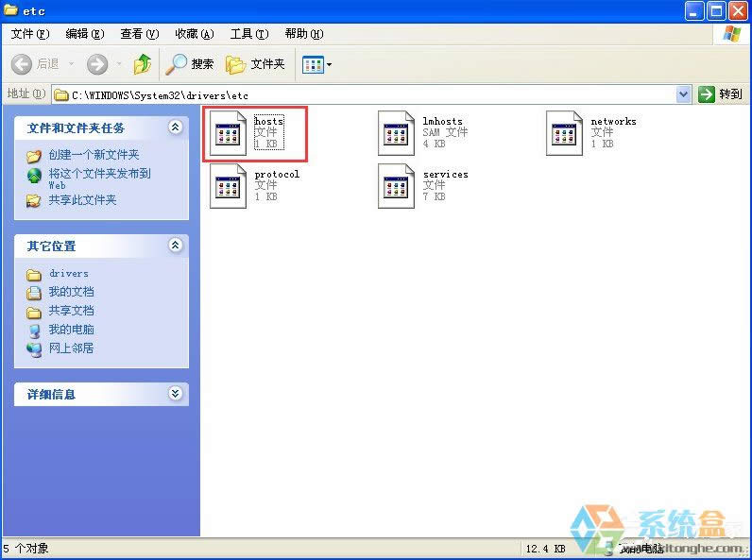Click the My Documents (我的文档) icon
This screenshot has height=560, width=752.
coord(34,293)
